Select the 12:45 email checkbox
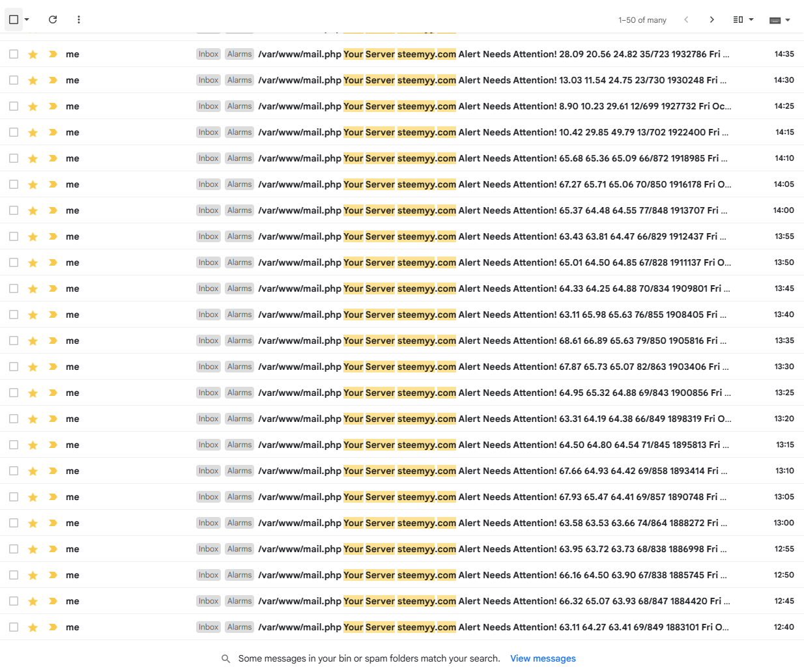Screen dimensions: 804x672 (x=14, y=601)
